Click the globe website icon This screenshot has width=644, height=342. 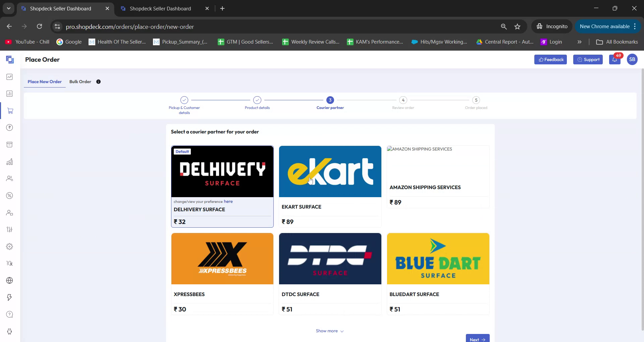pos(10,280)
